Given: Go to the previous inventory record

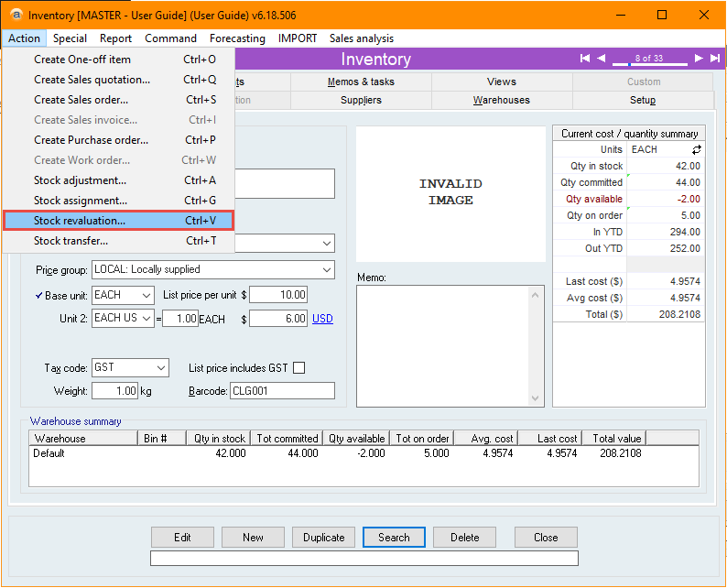Looking at the screenshot, I should (602, 58).
